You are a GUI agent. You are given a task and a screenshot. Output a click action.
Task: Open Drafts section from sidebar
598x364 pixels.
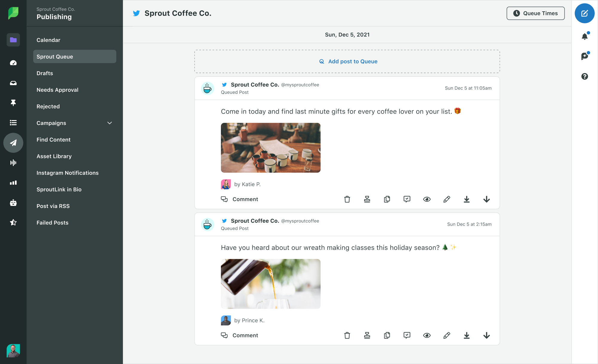coord(45,73)
